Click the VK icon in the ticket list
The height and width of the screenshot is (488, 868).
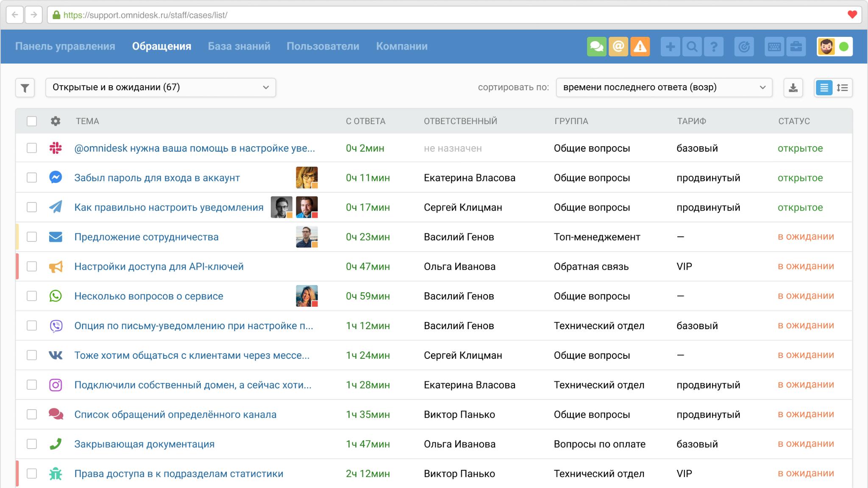point(56,355)
